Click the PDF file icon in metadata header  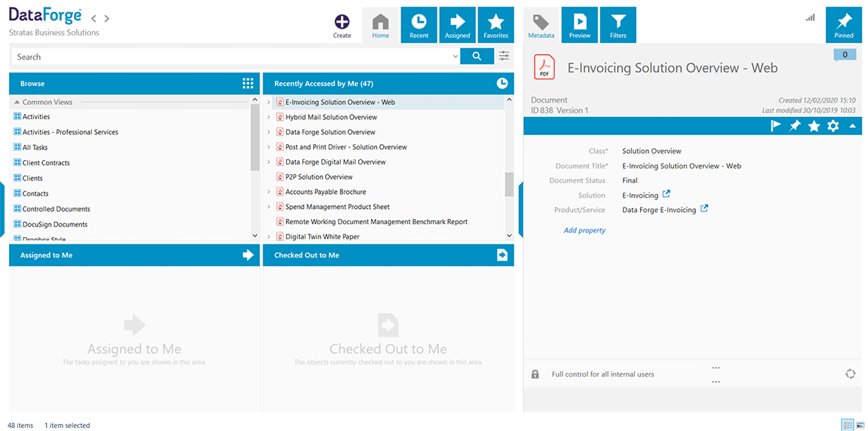(x=544, y=67)
